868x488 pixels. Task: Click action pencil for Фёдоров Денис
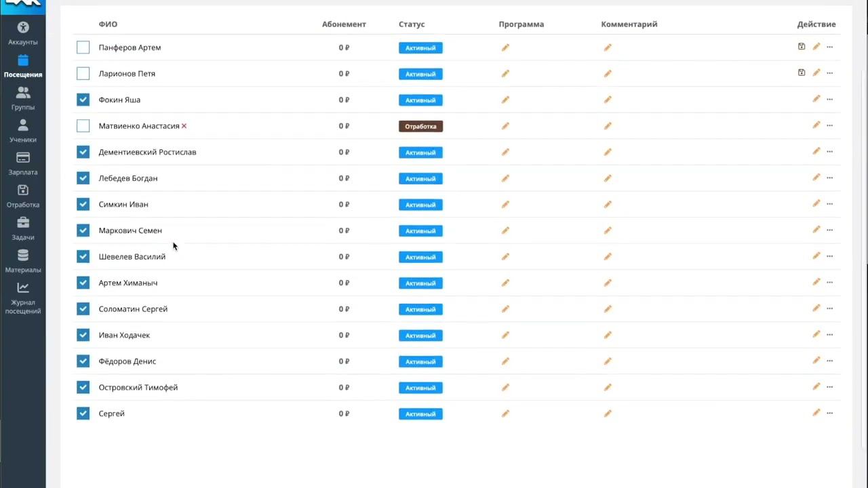(816, 361)
